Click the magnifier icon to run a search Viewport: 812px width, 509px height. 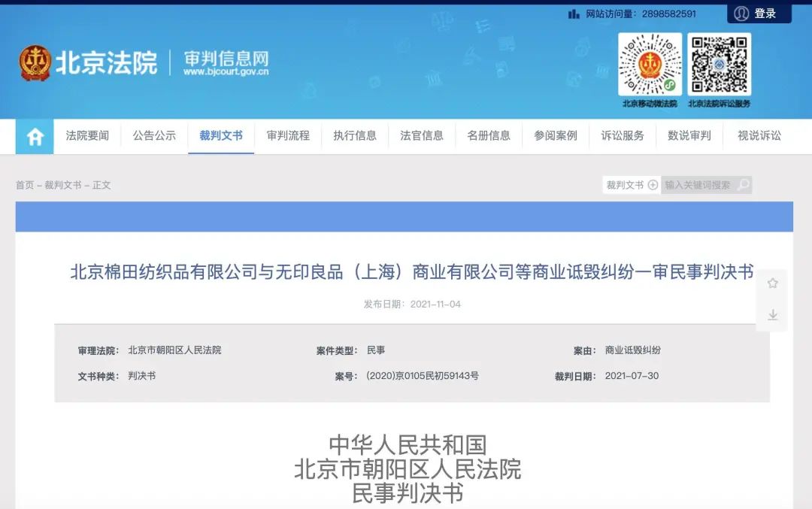coord(743,184)
